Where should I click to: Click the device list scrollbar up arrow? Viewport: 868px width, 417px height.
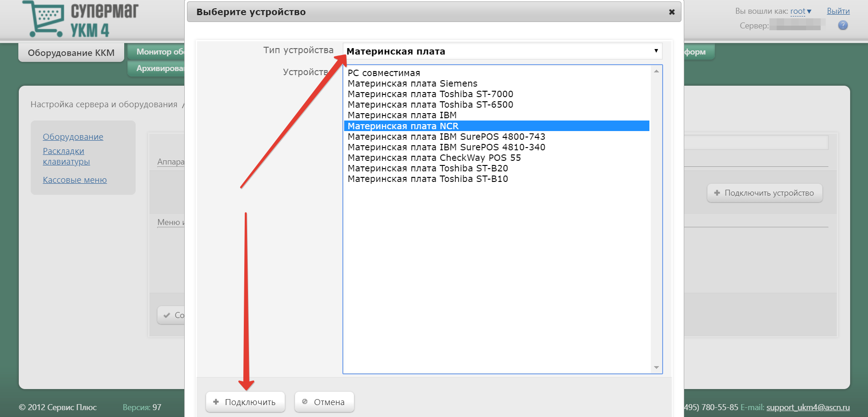[x=656, y=71]
